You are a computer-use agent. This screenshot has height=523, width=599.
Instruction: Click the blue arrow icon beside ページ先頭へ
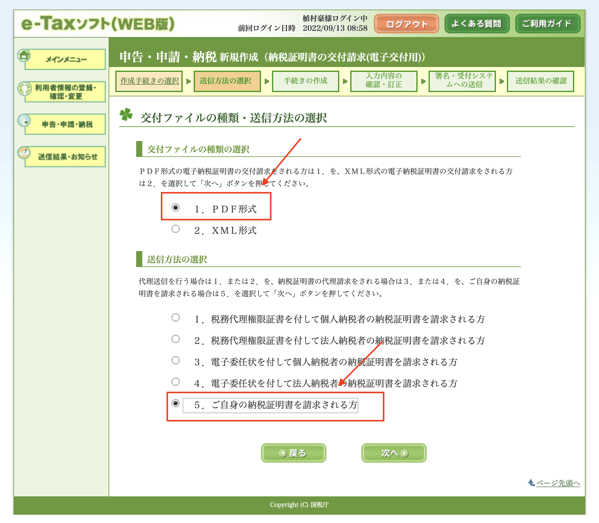(531, 483)
